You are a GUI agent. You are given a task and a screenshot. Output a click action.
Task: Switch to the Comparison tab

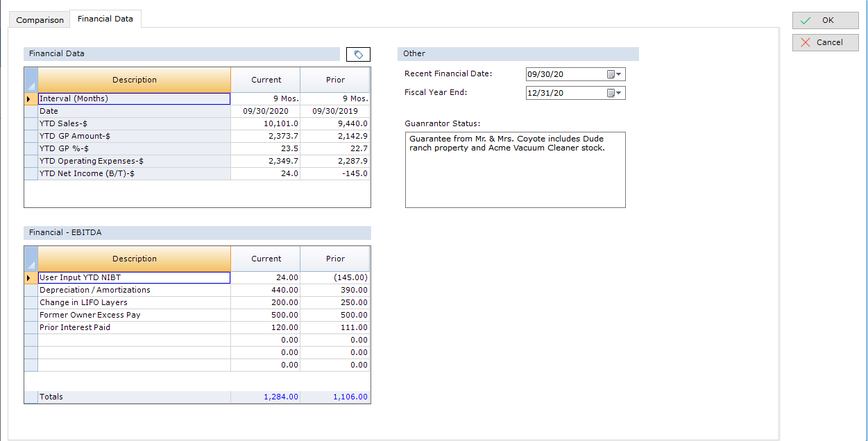[39, 19]
